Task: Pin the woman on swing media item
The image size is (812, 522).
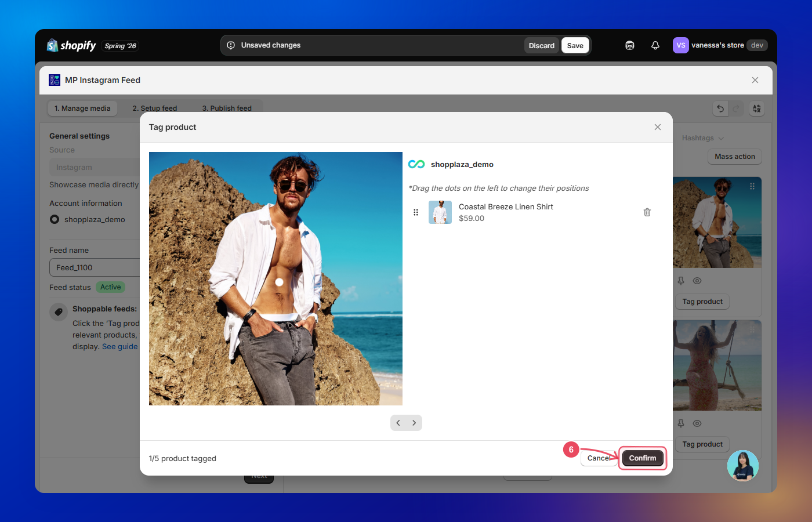Action: (681, 423)
